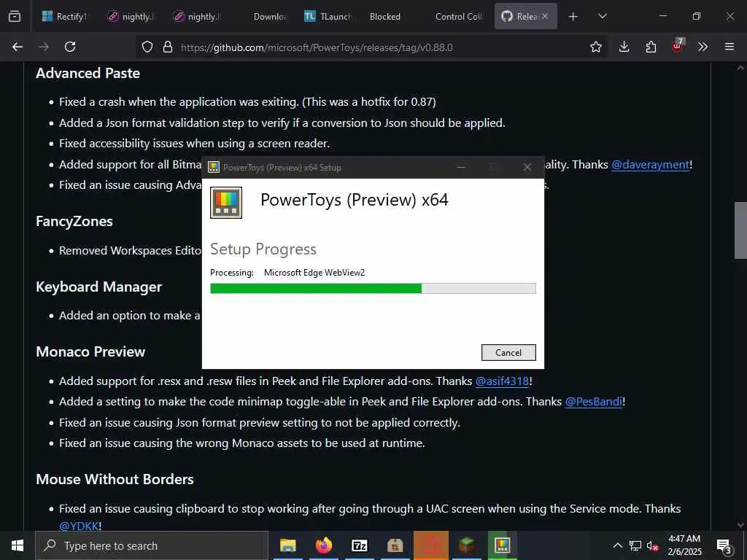This screenshot has width=747, height=560.
Task: Open the Minecraft grass block taskbar icon
Action: pyautogui.click(x=466, y=545)
